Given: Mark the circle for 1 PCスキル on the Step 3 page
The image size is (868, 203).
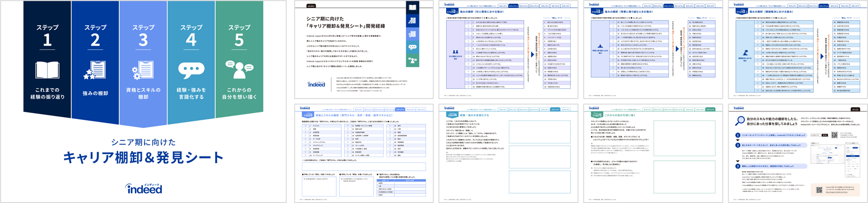Looking at the screenshot, I should pyautogui.click(x=305, y=126).
